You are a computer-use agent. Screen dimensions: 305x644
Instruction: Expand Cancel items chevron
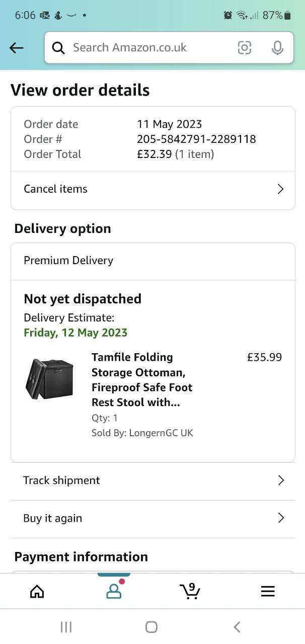click(x=280, y=189)
